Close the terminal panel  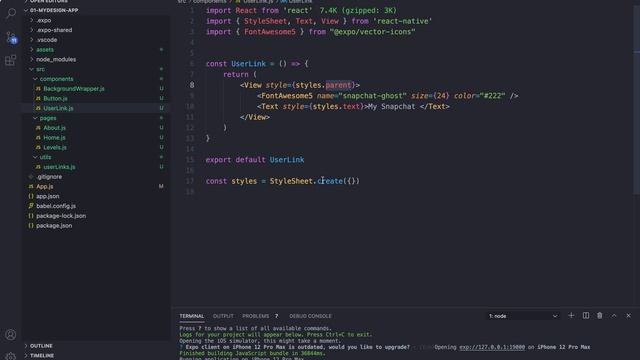(x=629, y=316)
